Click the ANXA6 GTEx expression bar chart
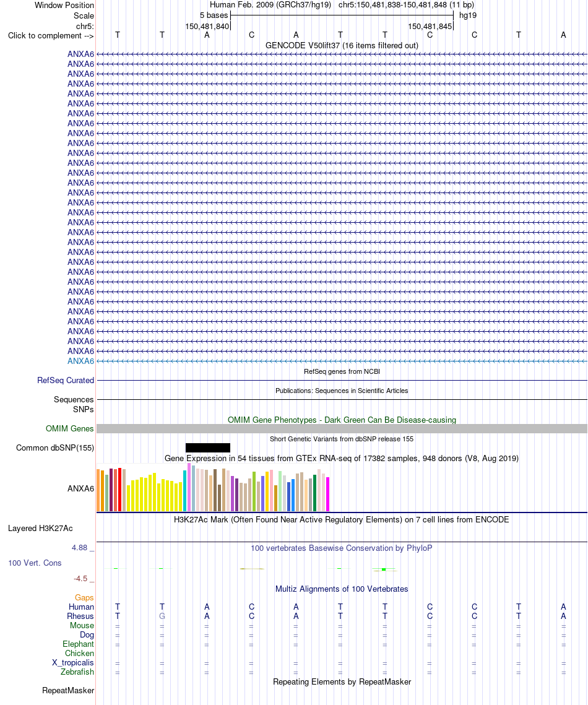 point(213,487)
